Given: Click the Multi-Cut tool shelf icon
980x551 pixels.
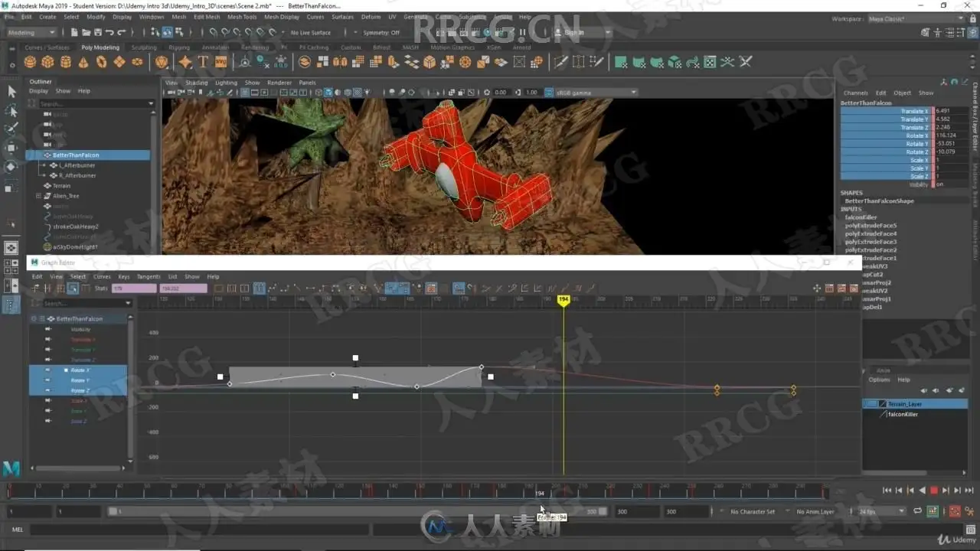Looking at the screenshot, I should (x=561, y=62).
